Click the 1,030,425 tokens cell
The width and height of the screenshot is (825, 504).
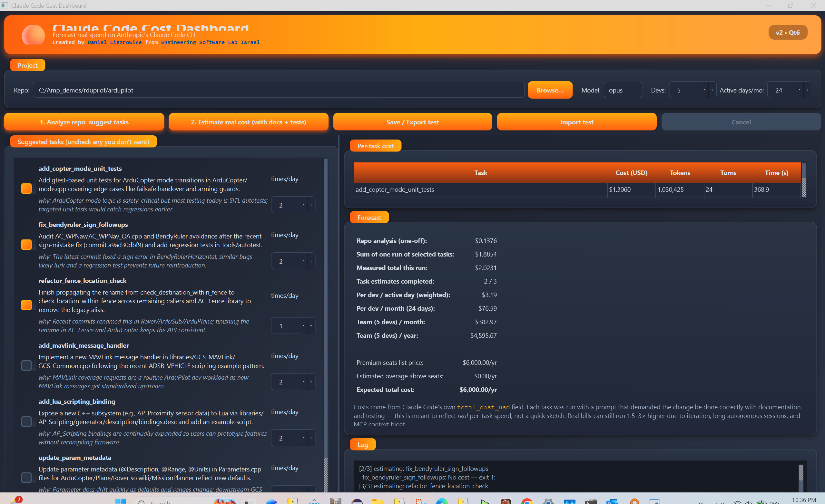[x=680, y=189]
